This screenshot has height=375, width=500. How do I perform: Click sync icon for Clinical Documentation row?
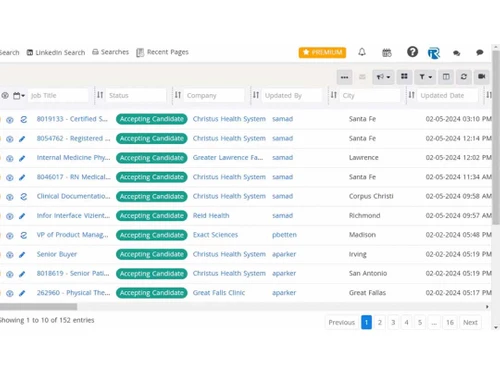[x=23, y=197]
